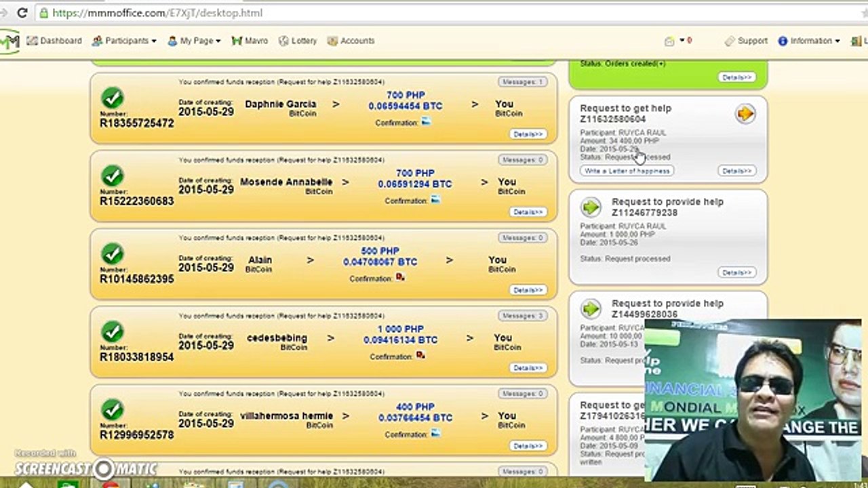View Details for villahermosa hermie's order
The height and width of the screenshot is (488, 868).
528,446
